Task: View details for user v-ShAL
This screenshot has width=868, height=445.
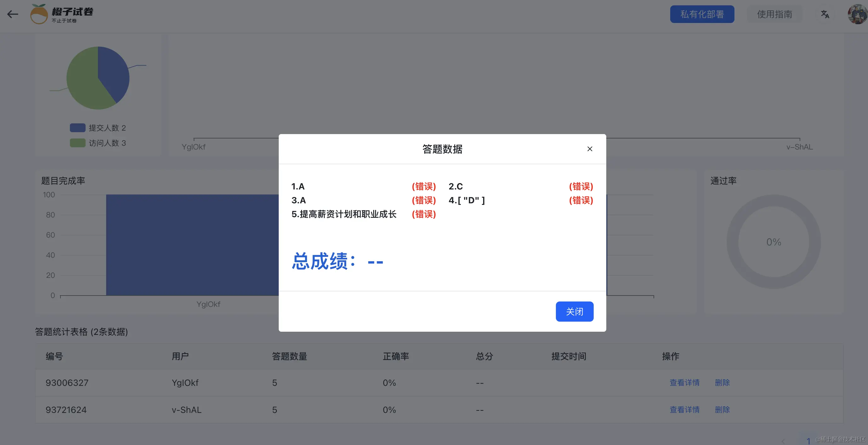Action: point(684,410)
